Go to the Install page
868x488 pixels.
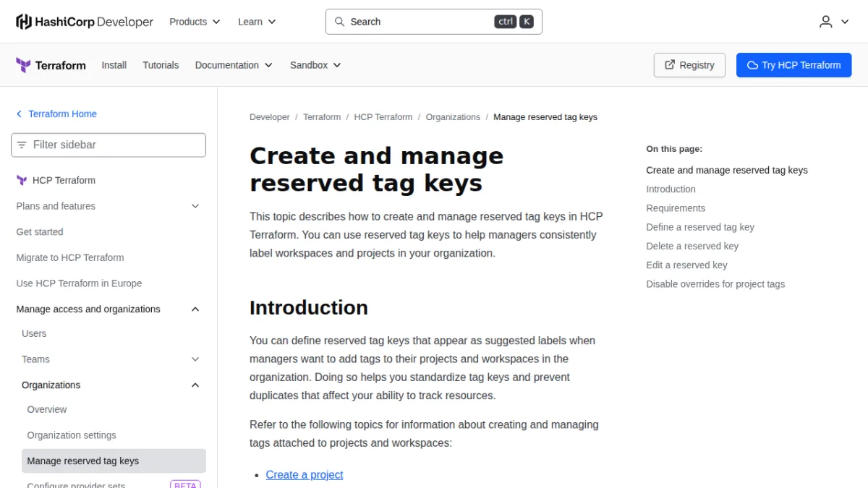tap(114, 65)
